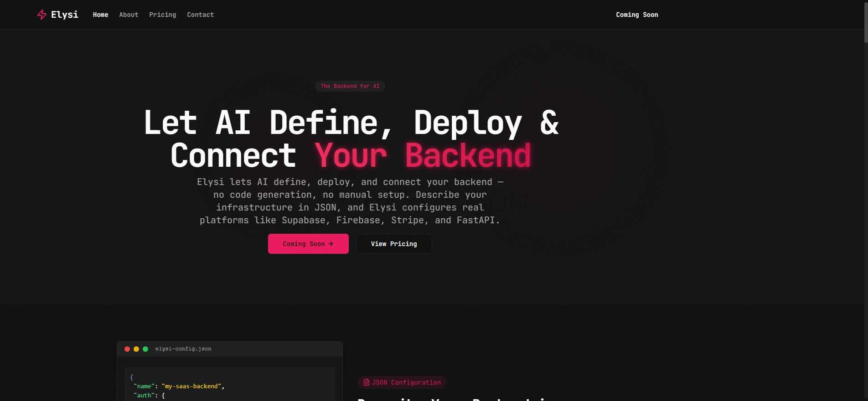This screenshot has height=401, width=868.
Task: Click the View Pricing button
Action: (x=394, y=244)
